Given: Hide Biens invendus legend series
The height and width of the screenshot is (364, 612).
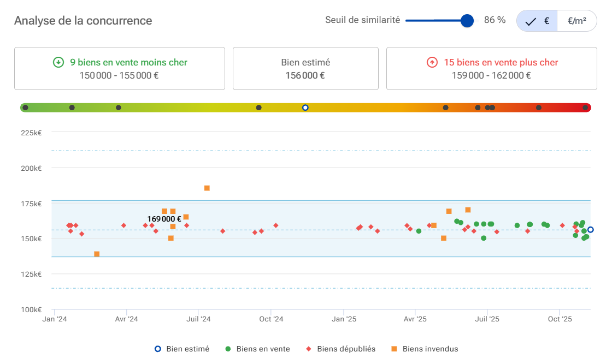Looking at the screenshot, I should pos(425,349).
